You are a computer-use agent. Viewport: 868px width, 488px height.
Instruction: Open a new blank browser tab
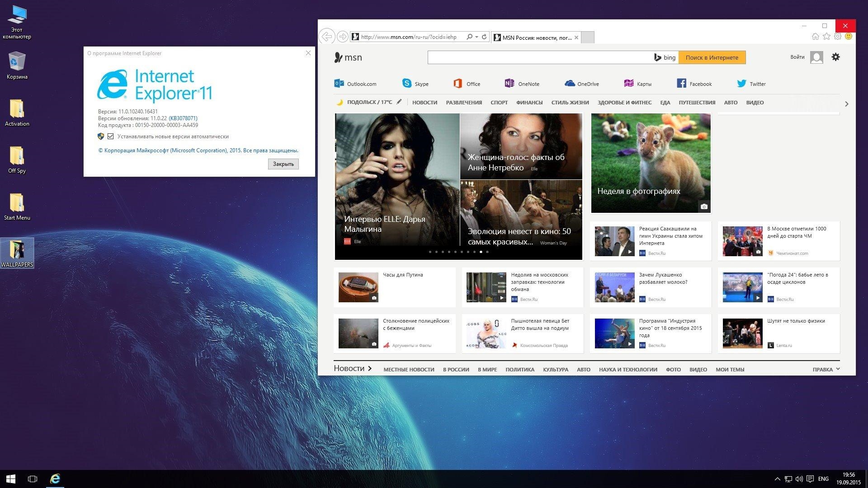[x=587, y=38]
